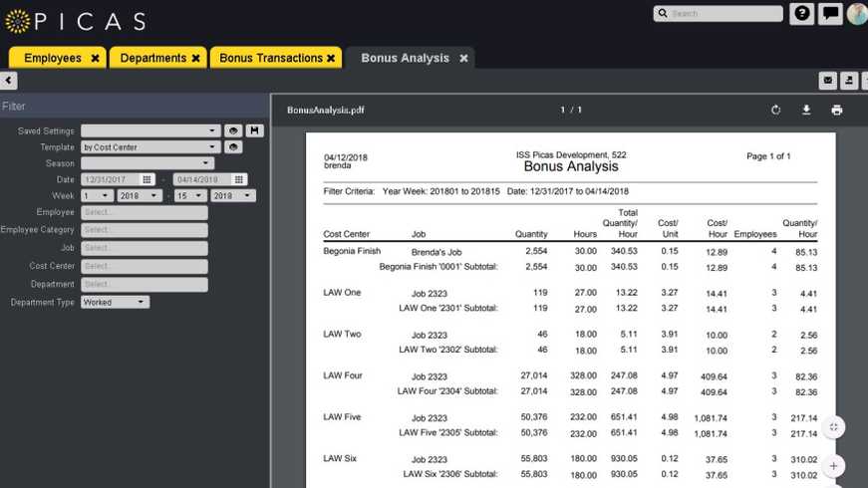Viewport: 868px width, 488px height.
Task: Click the 1,081.74 cost per hour value
Action: click(711, 419)
